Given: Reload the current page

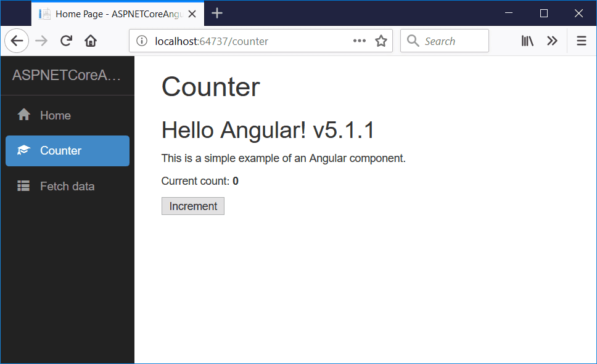Looking at the screenshot, I should (66, 41).
